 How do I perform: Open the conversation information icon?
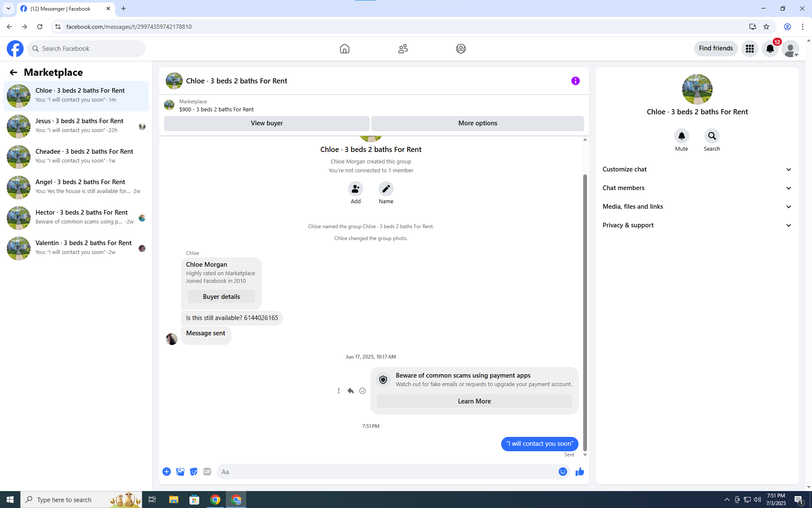pyautogui.click(x=575, y=81)
